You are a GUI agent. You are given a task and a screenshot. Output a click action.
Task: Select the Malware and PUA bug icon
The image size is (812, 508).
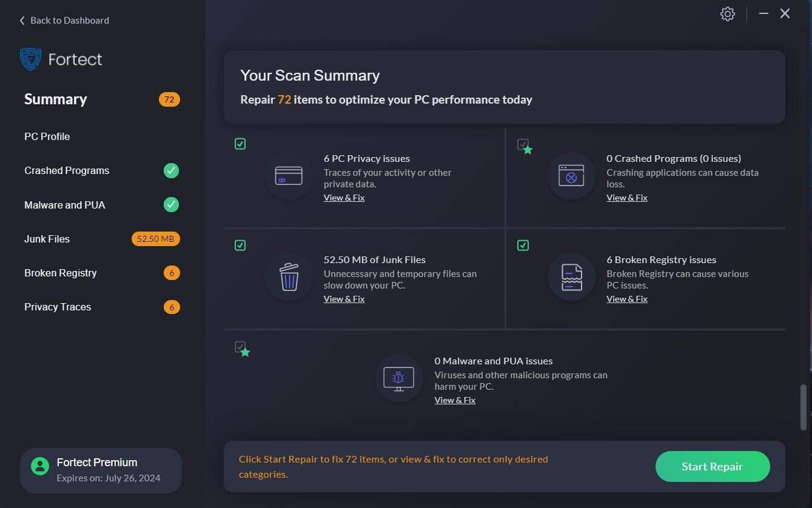point(399,378)
